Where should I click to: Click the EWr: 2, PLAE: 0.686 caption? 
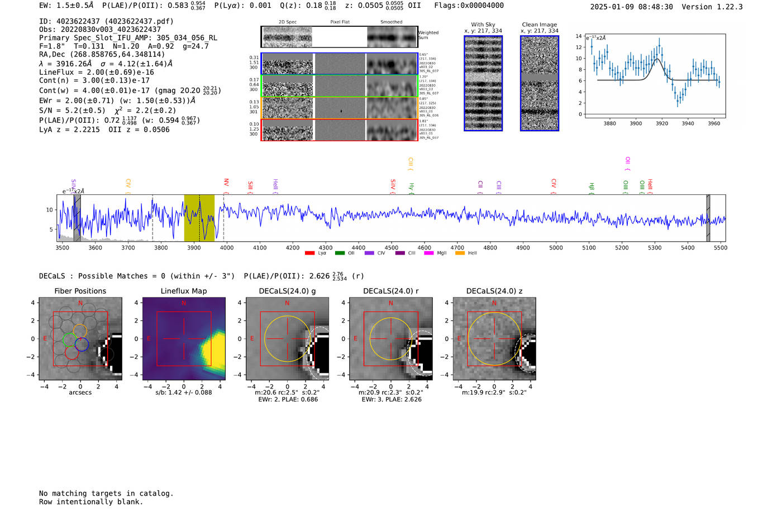[288, 399]
